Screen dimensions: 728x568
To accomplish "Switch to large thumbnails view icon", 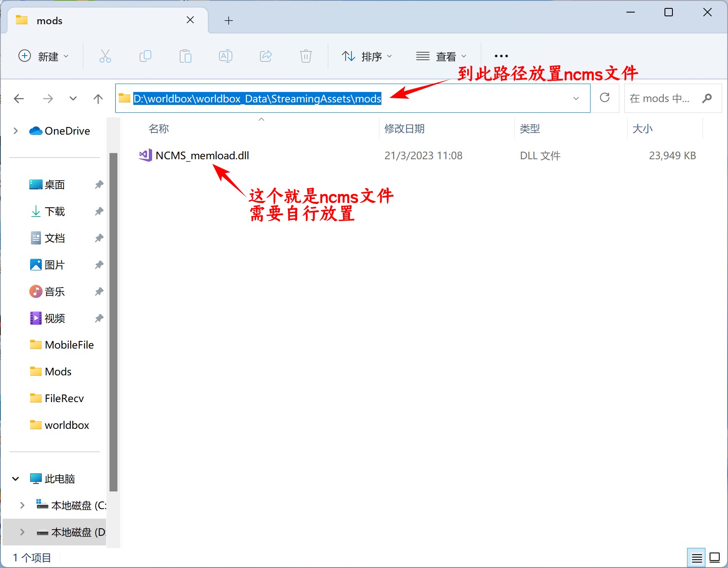I will click(715, 558).
